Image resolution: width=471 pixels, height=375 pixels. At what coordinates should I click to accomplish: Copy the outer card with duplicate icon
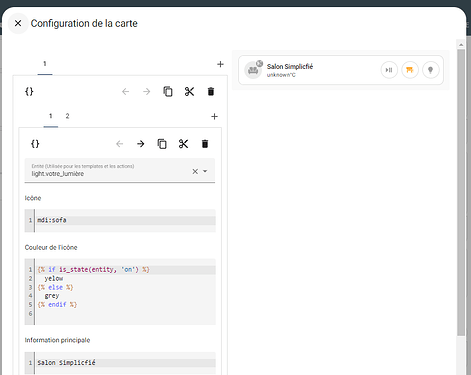(x=168, y=91)
